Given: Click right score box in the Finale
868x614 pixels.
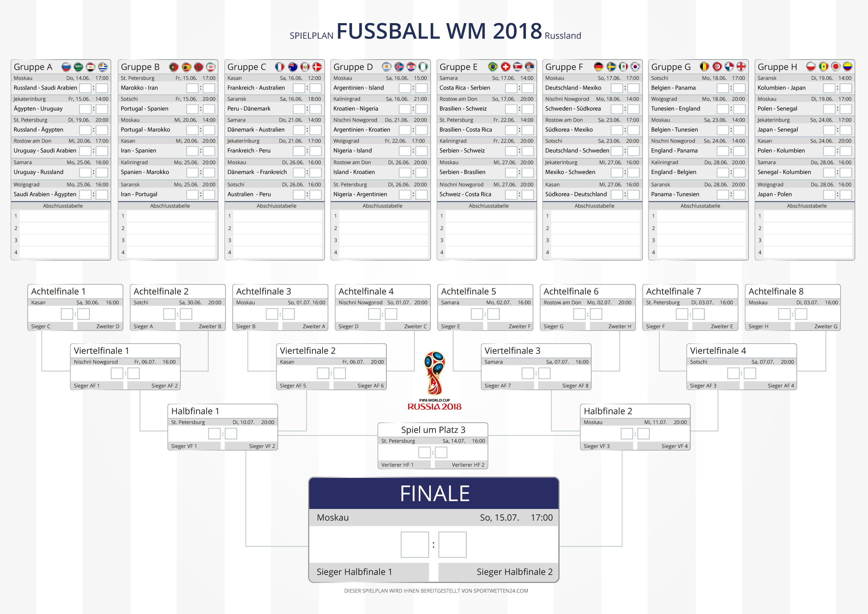Looking at the screenshot, I should [x=452, y=545].
